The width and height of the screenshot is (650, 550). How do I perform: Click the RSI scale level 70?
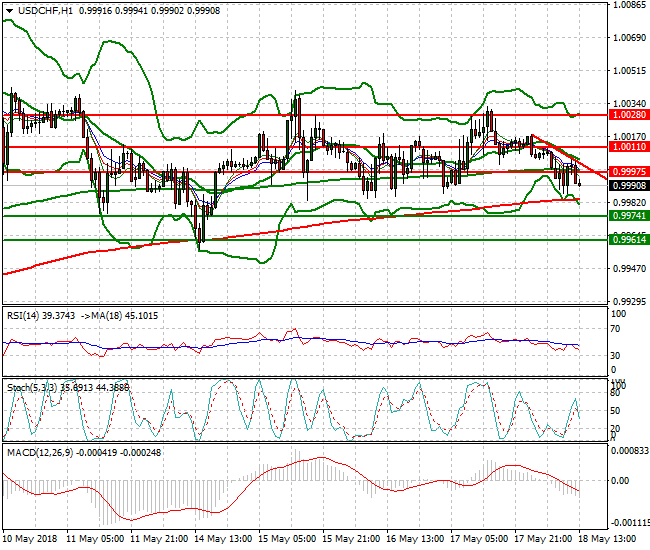point(616,329)
